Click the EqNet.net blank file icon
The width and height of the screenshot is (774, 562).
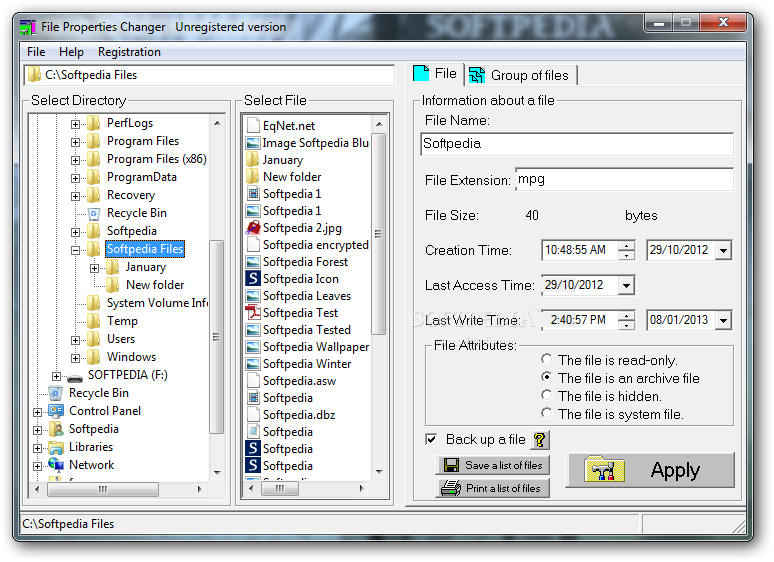[x=253, y=125]
